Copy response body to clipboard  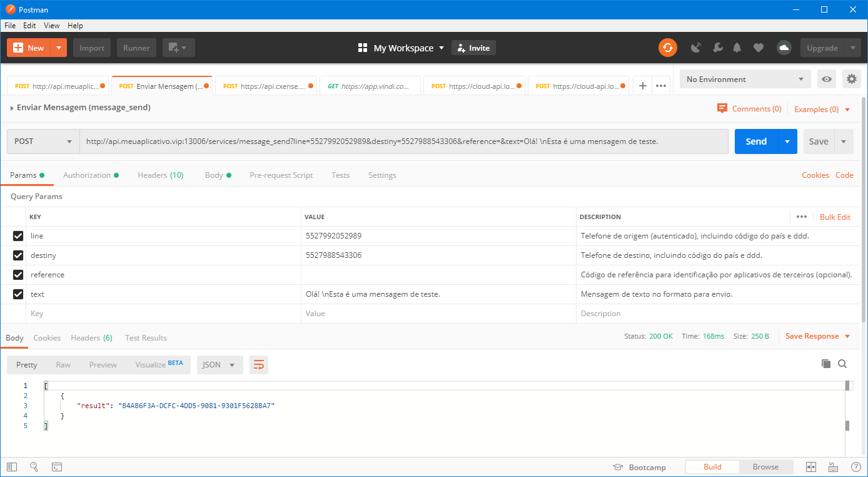(825, 364)
